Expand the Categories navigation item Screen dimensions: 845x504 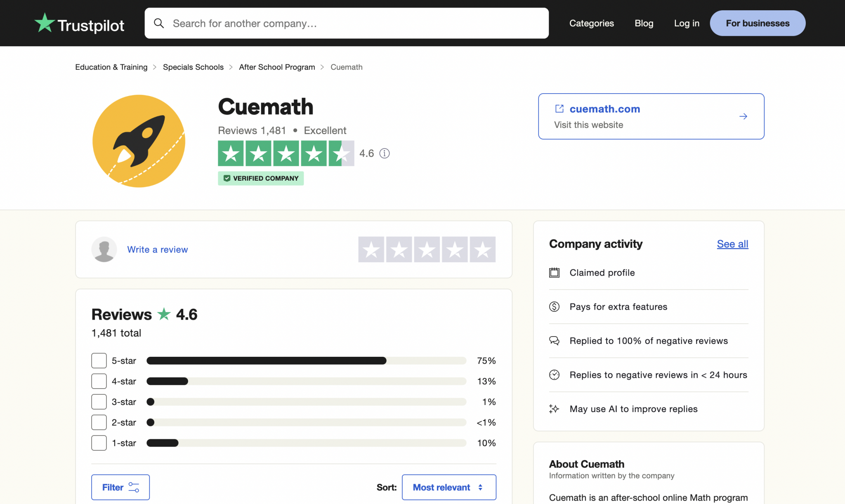click(591, 23)
